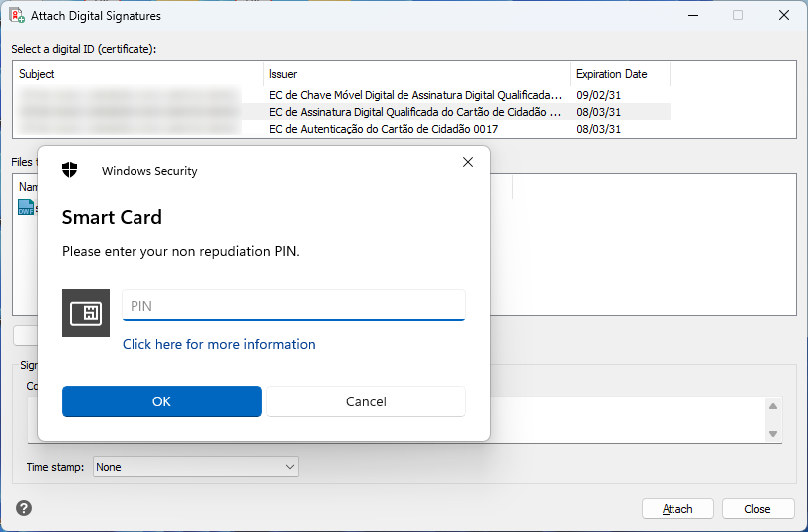Select the EC de Assinatura Digital Qualificada certificate
The width and height of the screenshot is (808, 532).
tap(414, 112)
